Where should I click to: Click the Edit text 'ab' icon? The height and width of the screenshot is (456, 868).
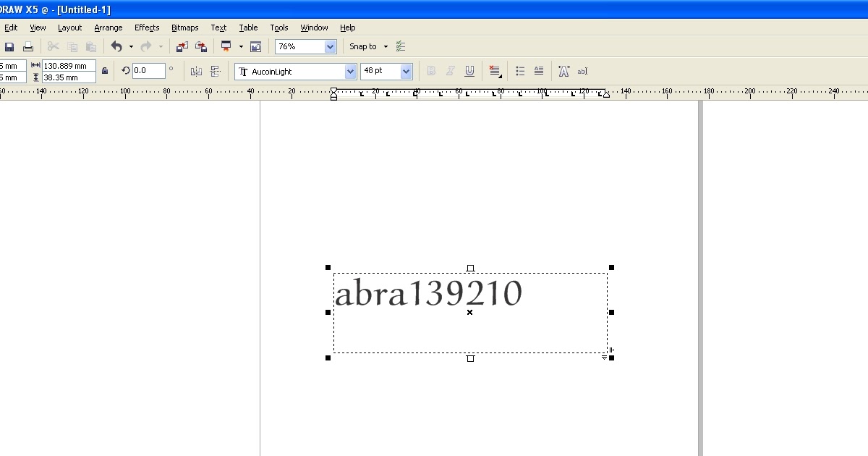pos(582,71)
